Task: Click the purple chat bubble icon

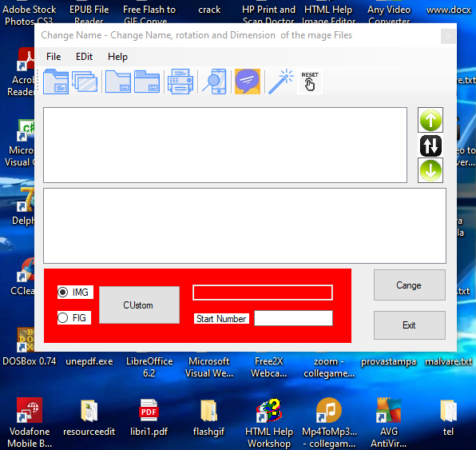Action: 248,82
